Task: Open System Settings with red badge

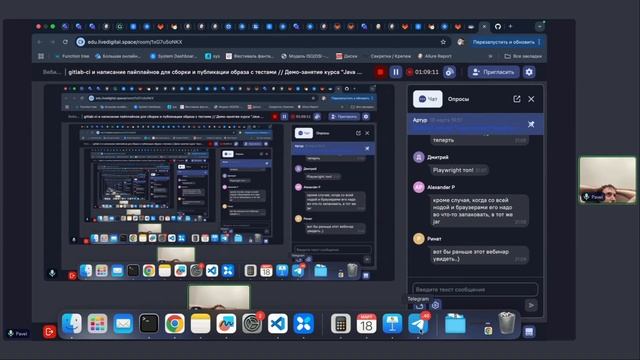Action: (252, 324)
